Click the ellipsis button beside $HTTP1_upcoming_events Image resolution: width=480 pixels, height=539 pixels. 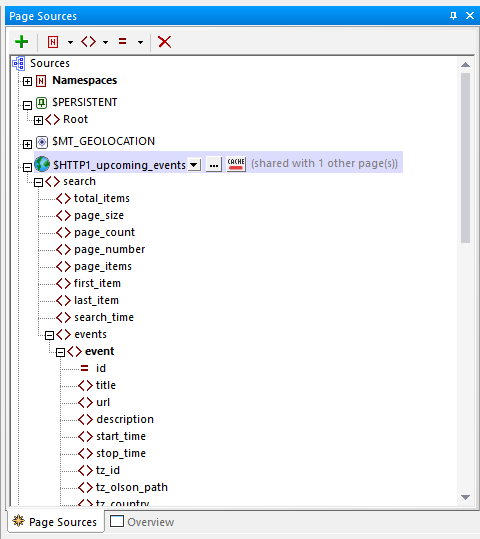[214, 165]
